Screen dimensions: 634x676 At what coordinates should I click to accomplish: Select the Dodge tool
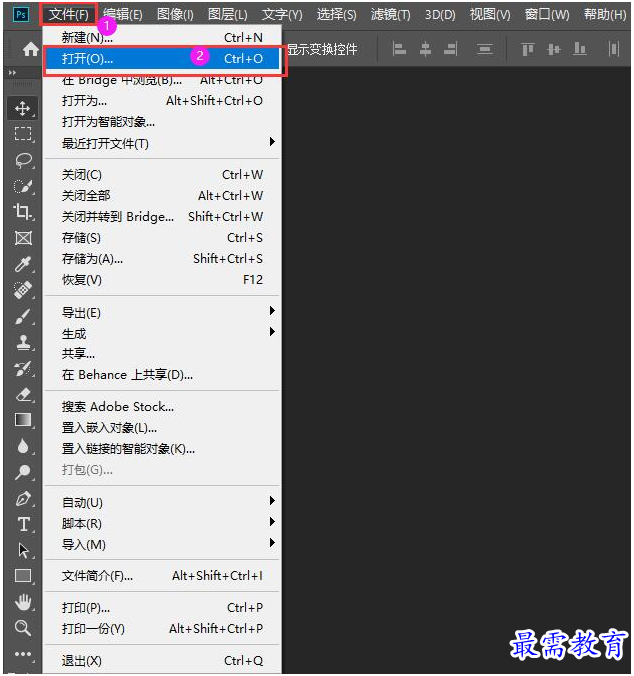point(23,472)
